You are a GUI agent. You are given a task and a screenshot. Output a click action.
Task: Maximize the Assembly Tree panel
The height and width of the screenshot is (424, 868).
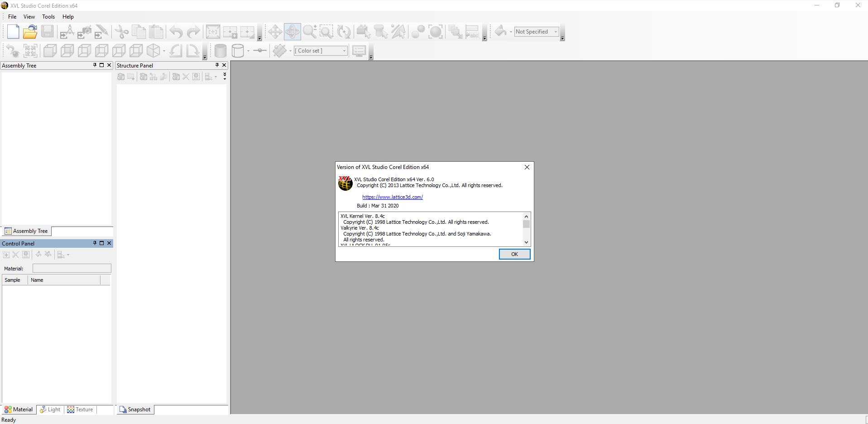(102, 65)
